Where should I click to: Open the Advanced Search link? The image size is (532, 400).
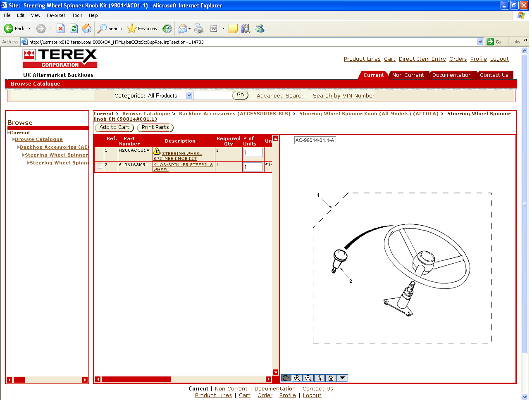click(281, 96)
